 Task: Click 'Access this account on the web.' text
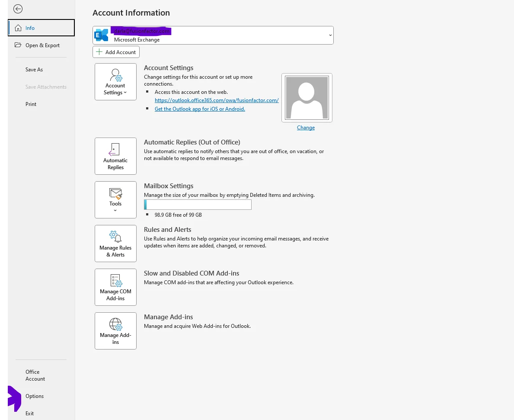[x=191, y=92]
